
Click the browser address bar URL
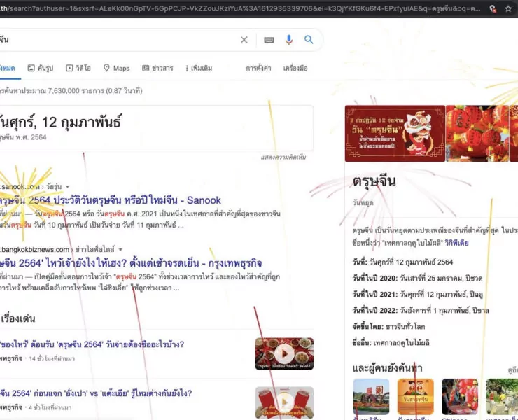(241, 8)
